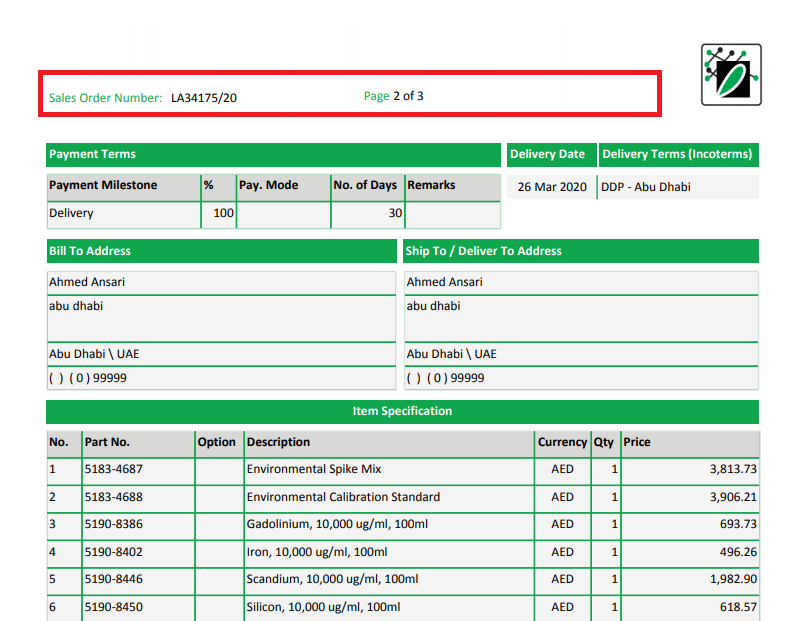This screenshot has width=803, height=621.
Task: Click the quantity in the Iron row
Action: click(615, 552)
